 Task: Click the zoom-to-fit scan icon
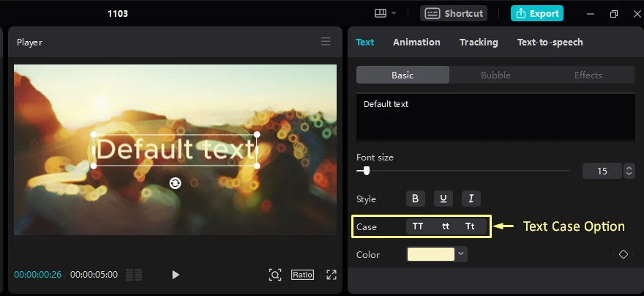point(275,275)
